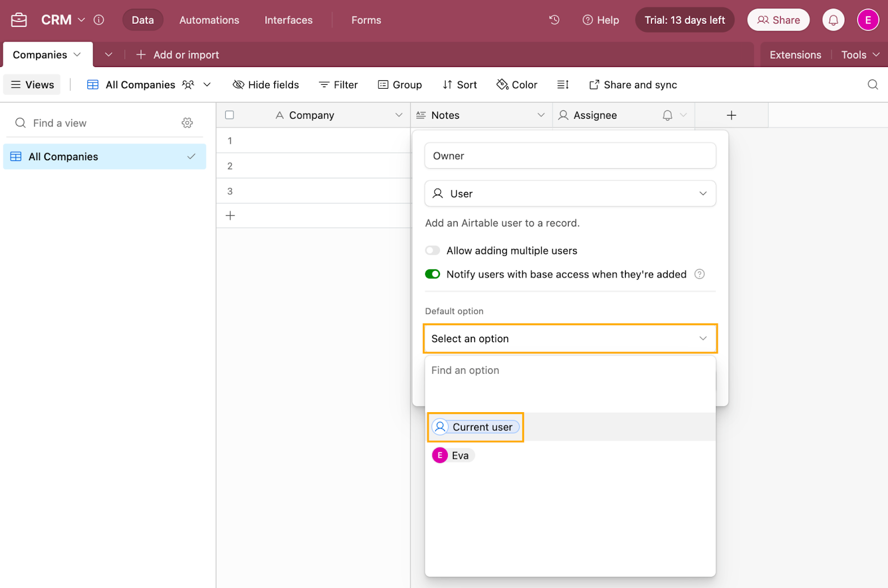The image size is (888, 588).
Task: Select All Companies view in sidebar
Action: coord(104,157)
